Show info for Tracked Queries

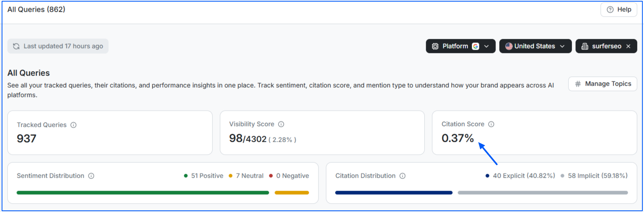point(73,125)
